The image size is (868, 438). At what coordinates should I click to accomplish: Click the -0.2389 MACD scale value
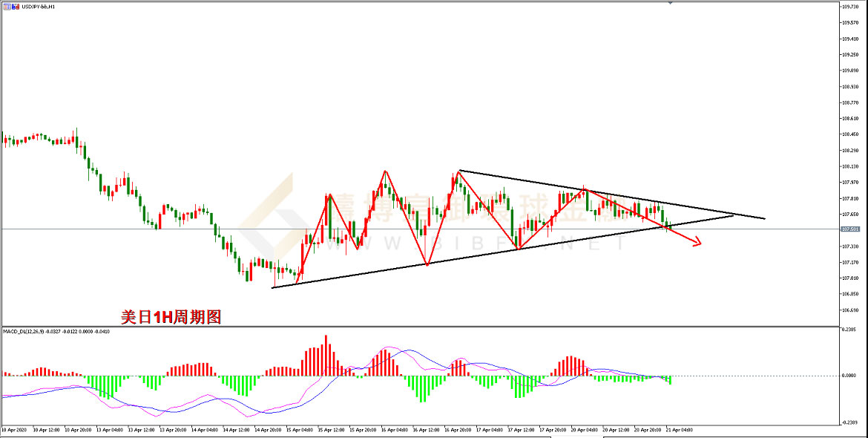[x=849, y=422]
